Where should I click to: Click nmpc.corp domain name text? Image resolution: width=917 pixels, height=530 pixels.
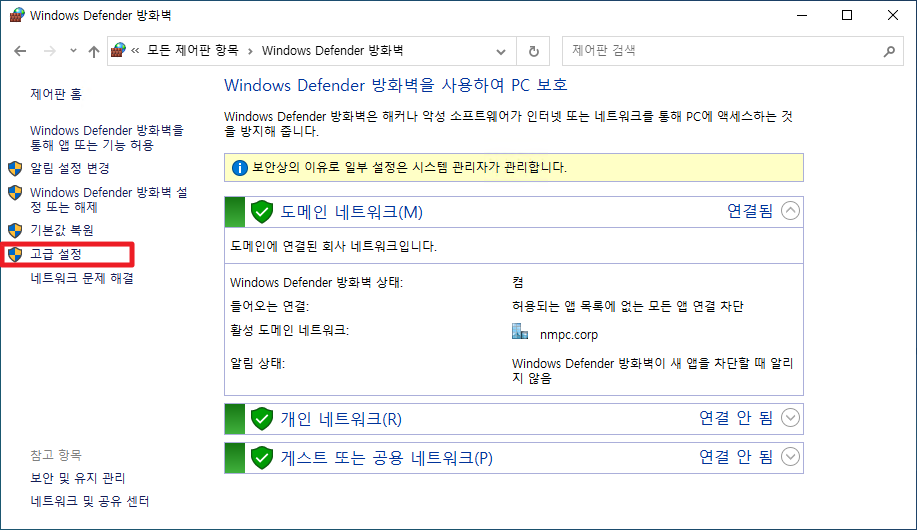569,335
